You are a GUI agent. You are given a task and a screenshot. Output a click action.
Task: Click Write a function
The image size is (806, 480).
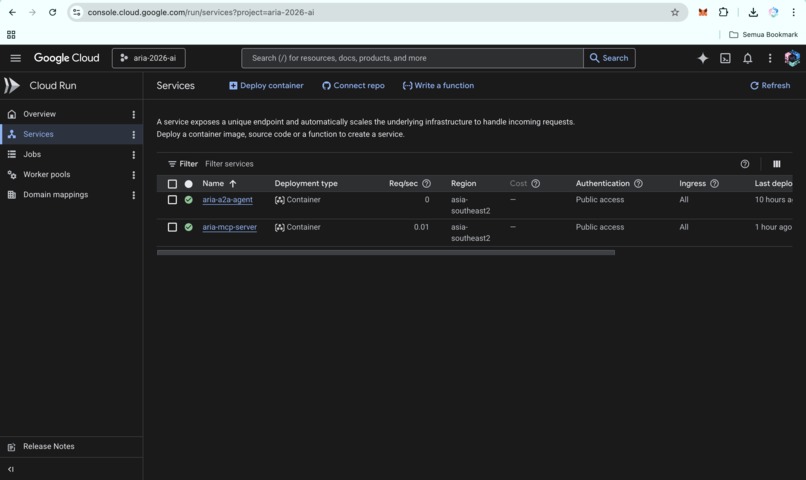click(x=438, y=85)
